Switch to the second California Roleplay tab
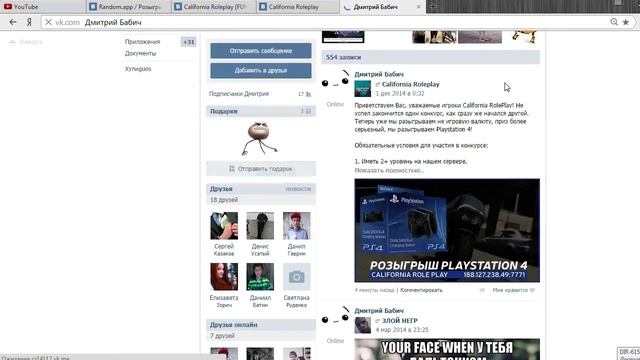This screenshot has height=360, width=640. 298,7
